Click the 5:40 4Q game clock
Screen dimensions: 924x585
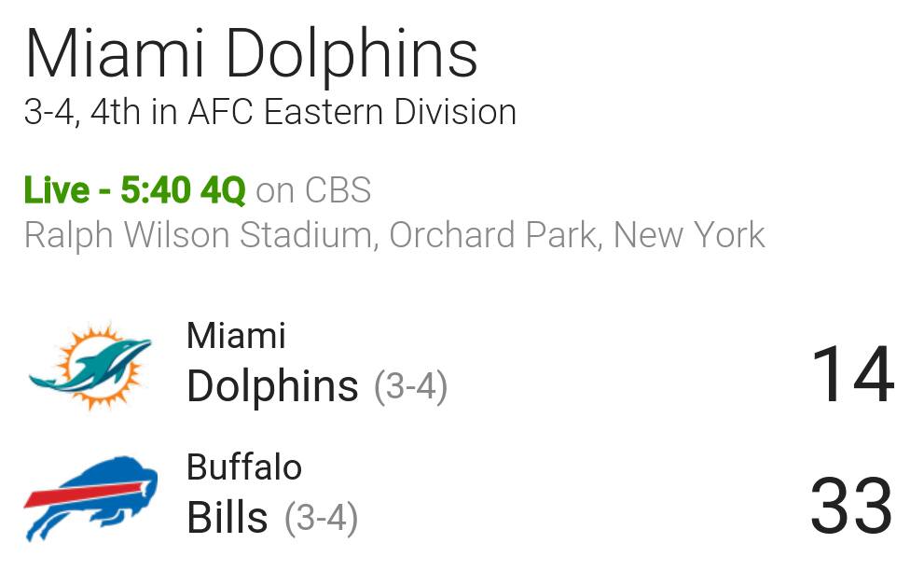[x=183, y=190]
